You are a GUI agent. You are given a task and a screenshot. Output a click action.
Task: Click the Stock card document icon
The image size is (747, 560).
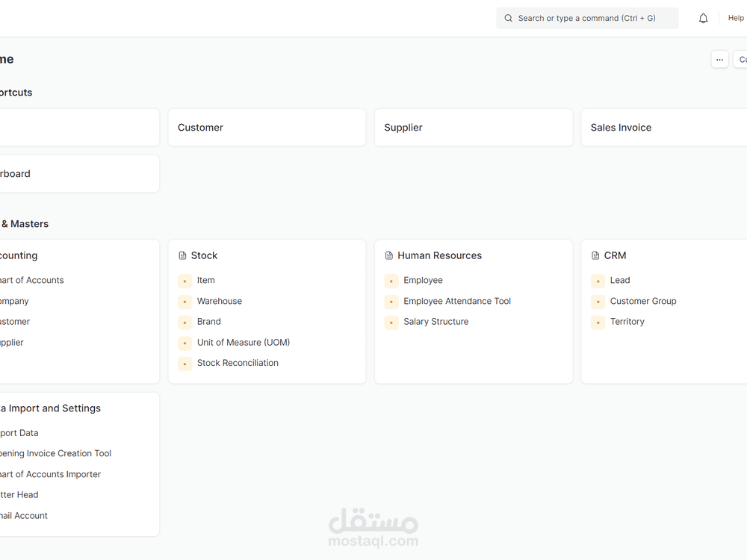tap(182, 255)
